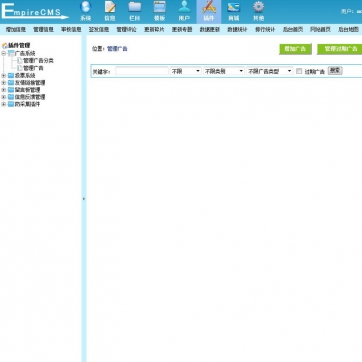Select the 插件 tools icon section
The width and height of the screenshot is (362, 362).
(x=209, y=11)
